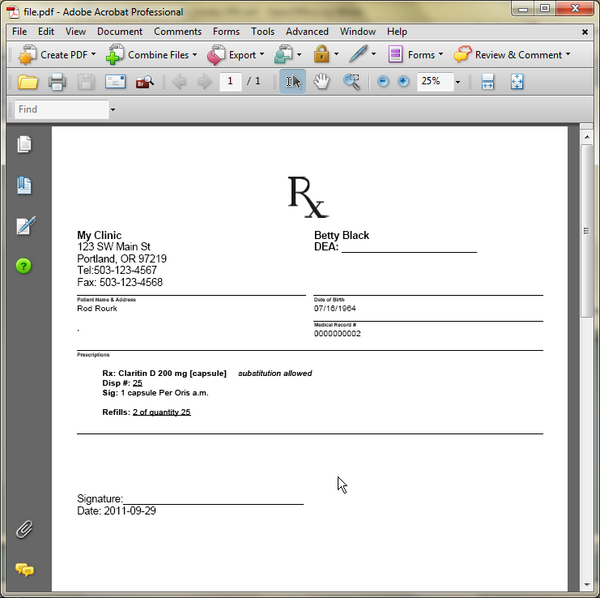Go to next page arrow
The width and height of the screenshot is (600, 598).
(x=204, y=81)
